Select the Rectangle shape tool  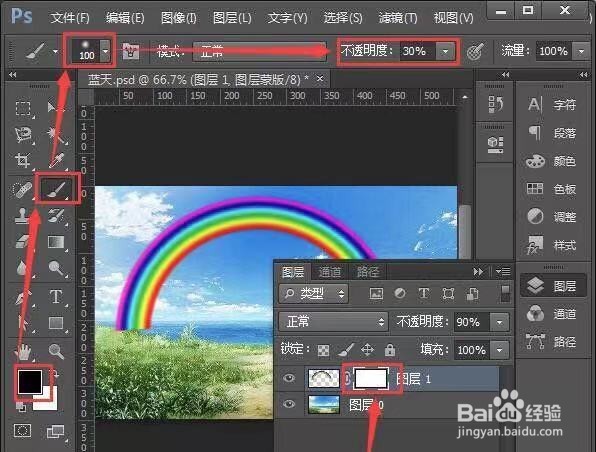pyautogui.click(x=56, y=323)
